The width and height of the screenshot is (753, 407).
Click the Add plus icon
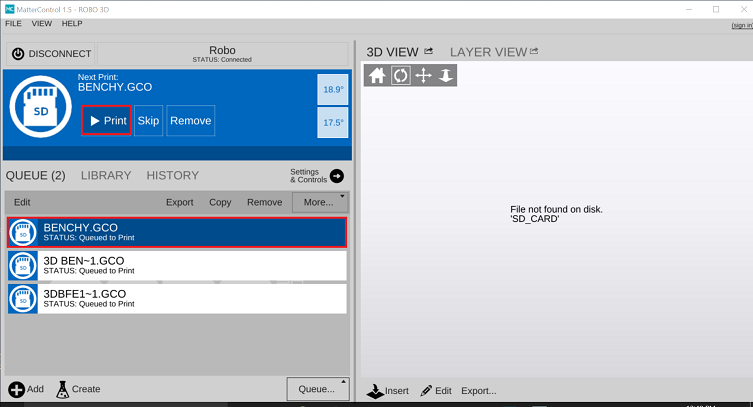(x=17, y=389)
